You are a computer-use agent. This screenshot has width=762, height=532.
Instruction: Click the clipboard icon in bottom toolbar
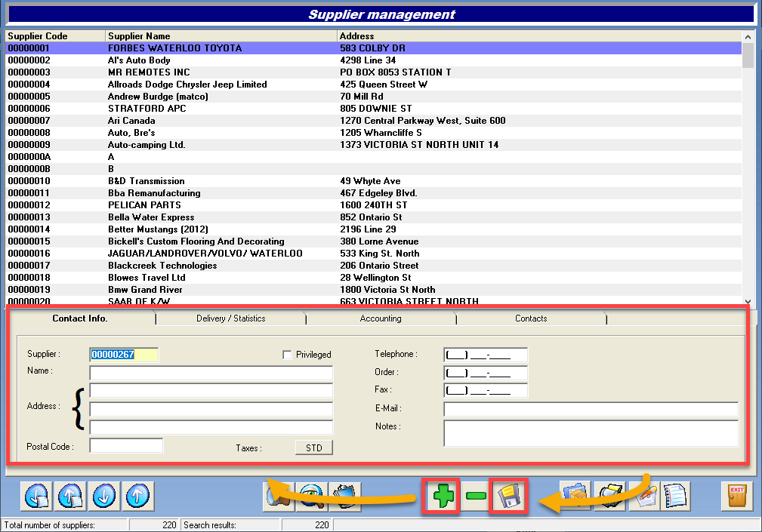point(345,496)
